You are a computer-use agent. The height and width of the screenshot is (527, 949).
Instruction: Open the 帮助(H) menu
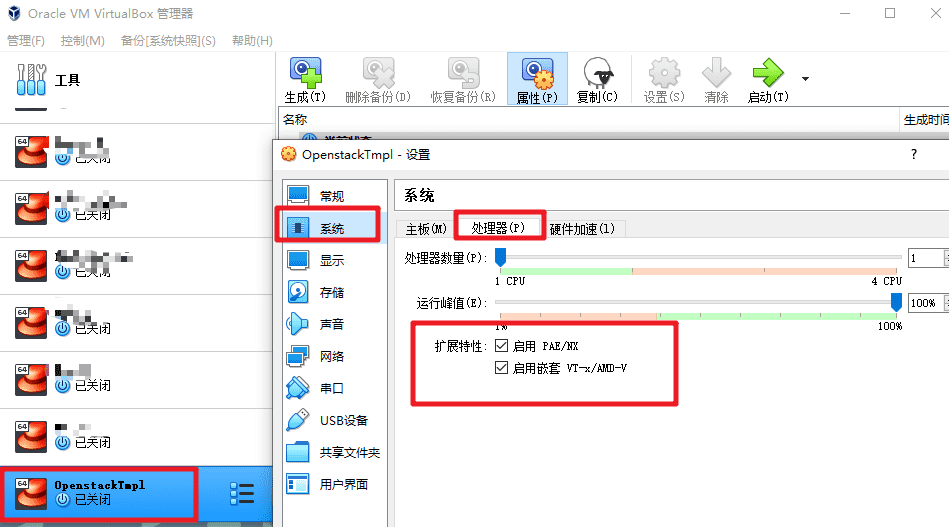click(252, 41)
